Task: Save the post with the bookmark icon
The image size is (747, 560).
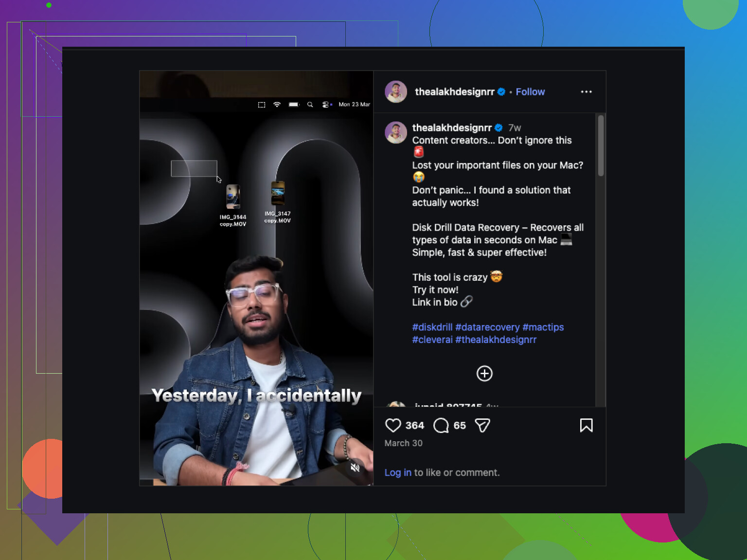Action: click(x=587, y=426)
